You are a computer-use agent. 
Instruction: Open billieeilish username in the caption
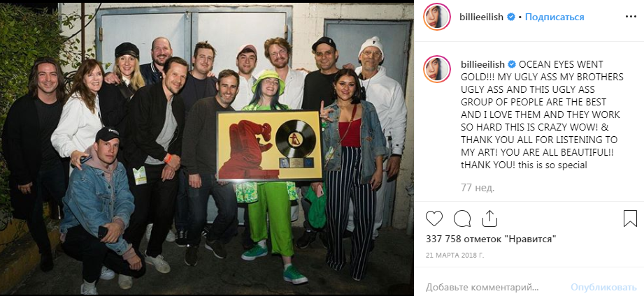[x=482, y=64]
